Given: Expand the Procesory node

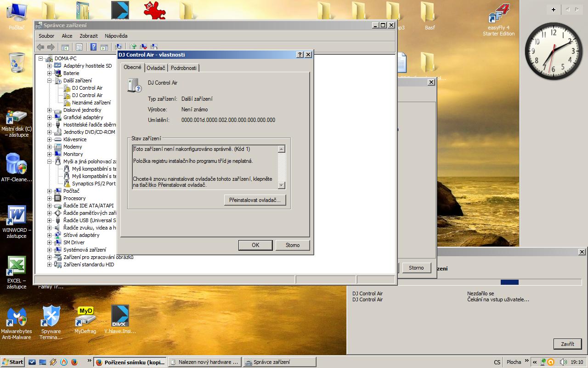Looking at the screenshot, I should pos(49,198).
